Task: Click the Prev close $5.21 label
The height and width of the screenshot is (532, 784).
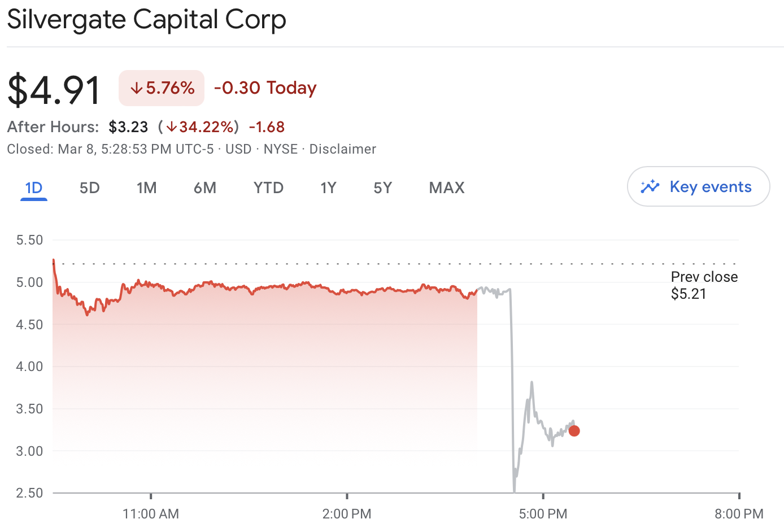Action: (x=704, y=285)
